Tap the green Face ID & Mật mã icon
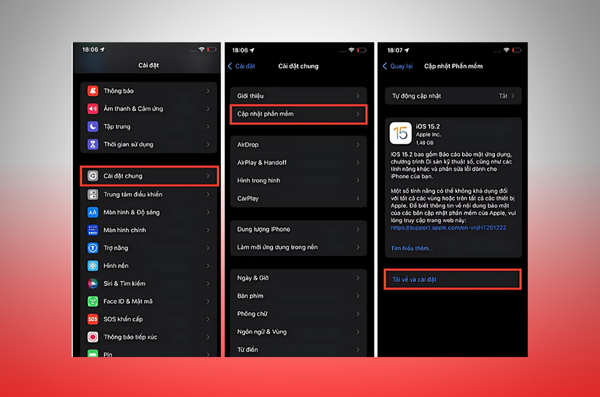 (93, 301)
